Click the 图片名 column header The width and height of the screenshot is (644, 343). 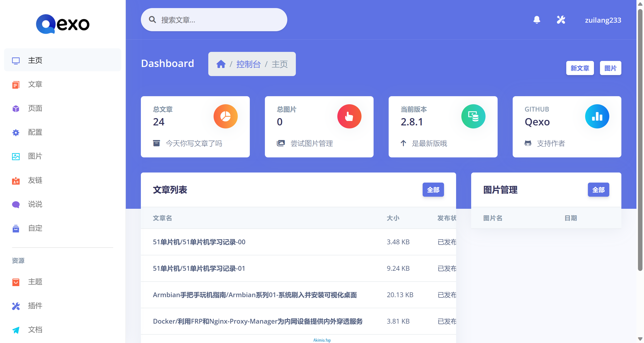point(493,218)
